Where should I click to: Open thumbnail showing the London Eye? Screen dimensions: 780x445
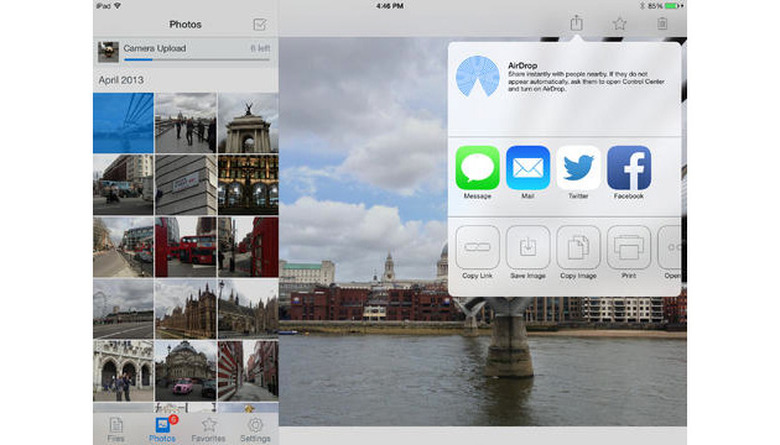tap(123, 309)
